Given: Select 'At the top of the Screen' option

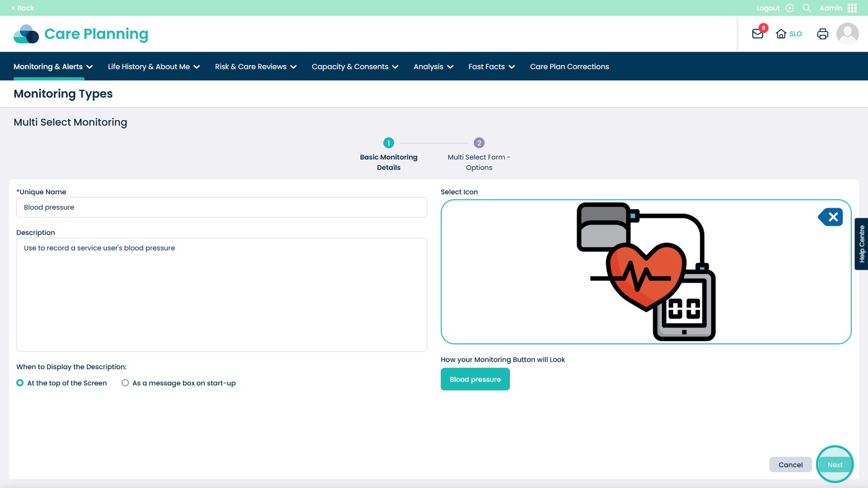Looking at the screenshot, I should pos(20,383).
